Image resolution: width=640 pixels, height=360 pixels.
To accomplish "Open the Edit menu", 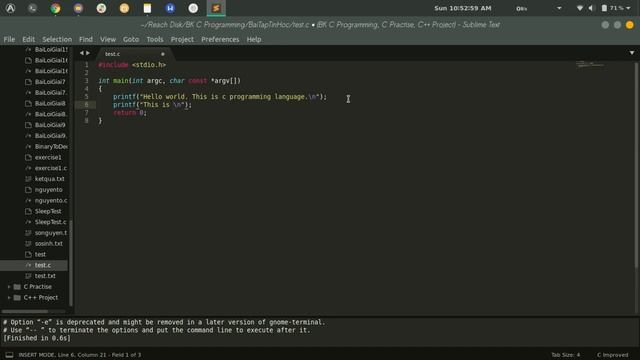I will (29, 39).
